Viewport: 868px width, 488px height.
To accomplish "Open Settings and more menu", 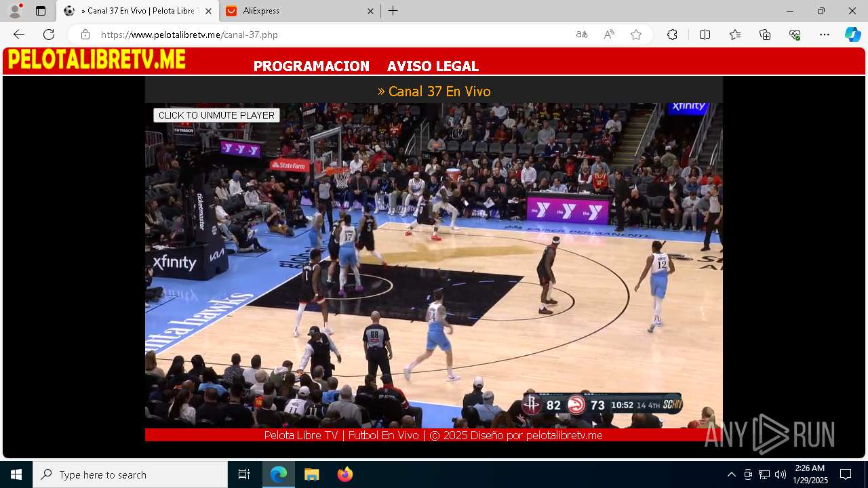I will point(825,35).
